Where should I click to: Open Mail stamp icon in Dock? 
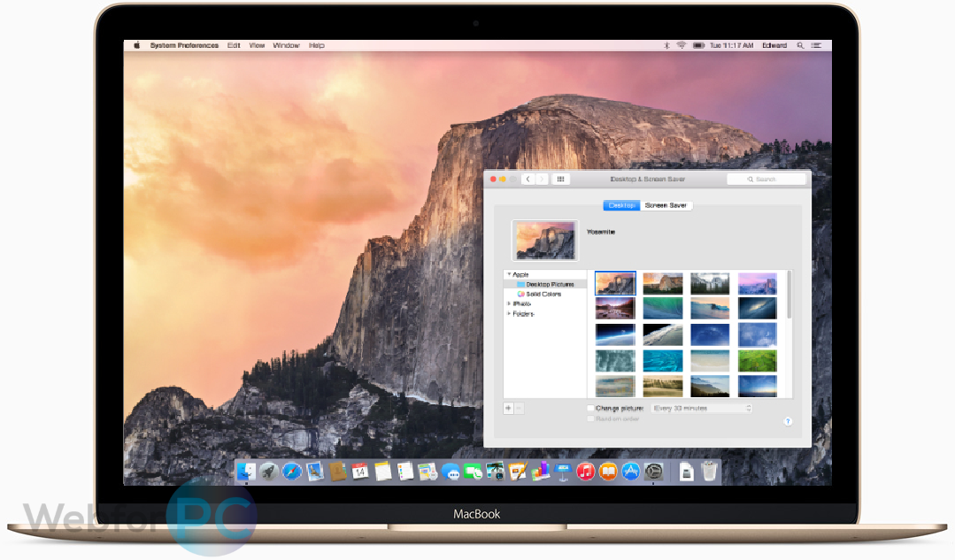tap(315, 472)
